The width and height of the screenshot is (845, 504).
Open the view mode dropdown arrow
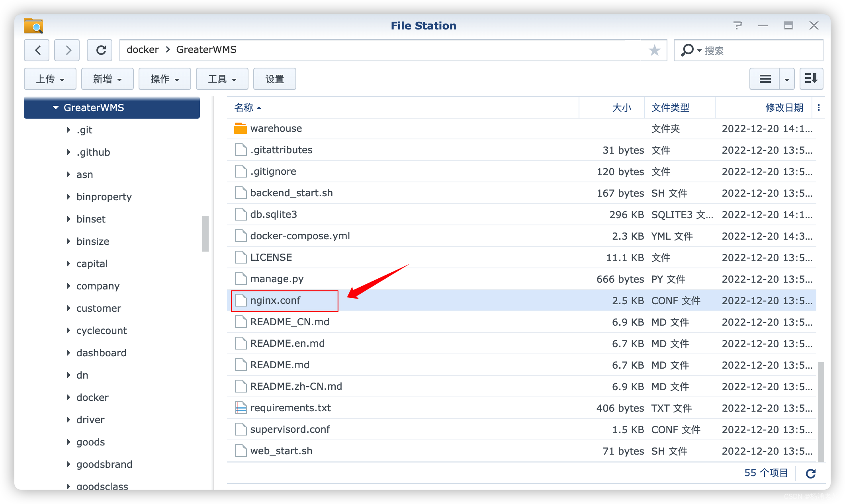point(787,79)
